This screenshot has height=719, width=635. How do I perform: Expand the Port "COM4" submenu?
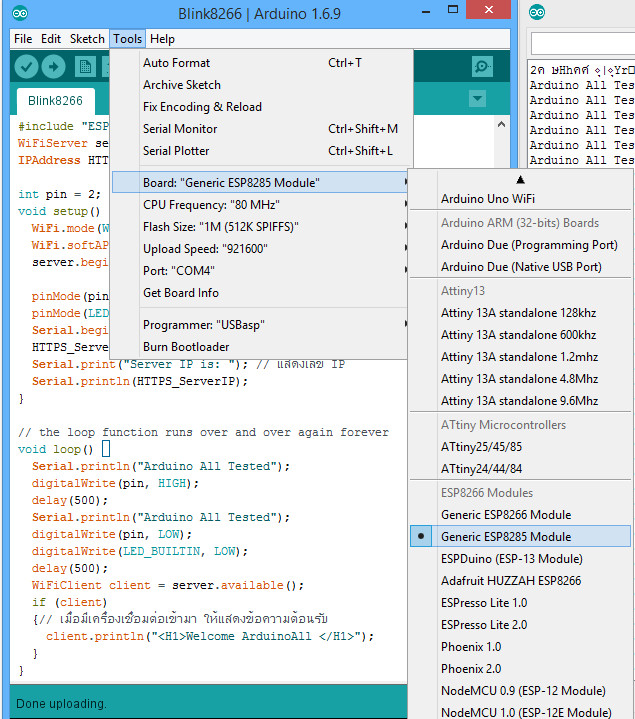(x=260, y=271)
